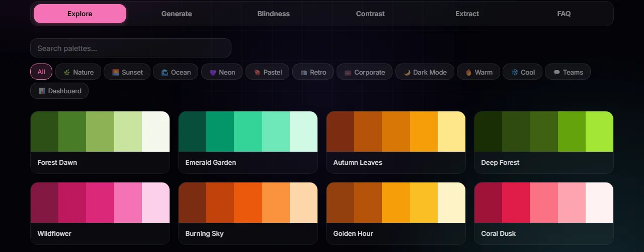The height and width of the screenshot is (252, 644).
Task: Choose the Ocean wave filter chip
Action: click(175, 72)
